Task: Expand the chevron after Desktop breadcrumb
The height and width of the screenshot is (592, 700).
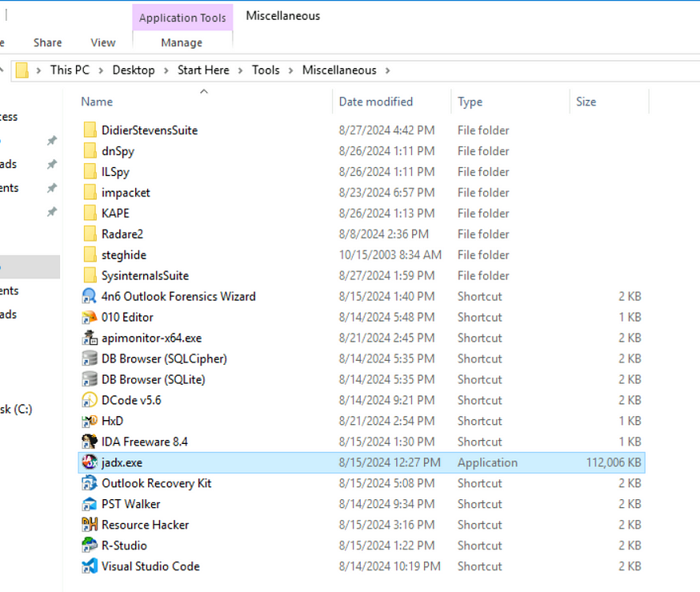Action: 166,70
